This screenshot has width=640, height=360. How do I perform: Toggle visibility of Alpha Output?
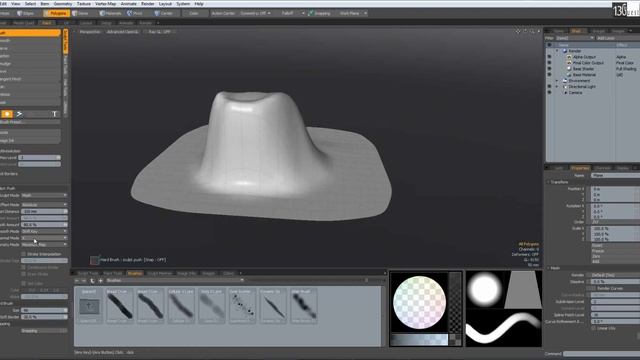pyautogui.click(x=549, y=57)
